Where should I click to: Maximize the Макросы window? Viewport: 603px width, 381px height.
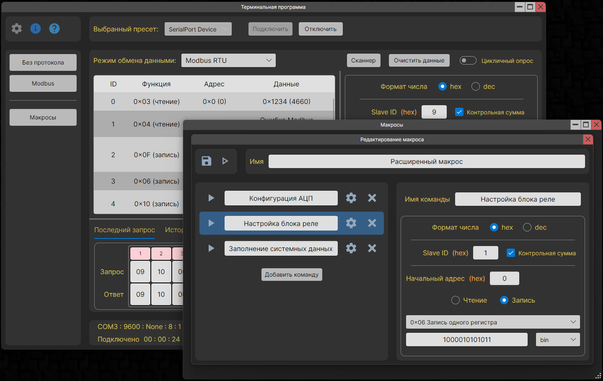[x=586, y=125]
